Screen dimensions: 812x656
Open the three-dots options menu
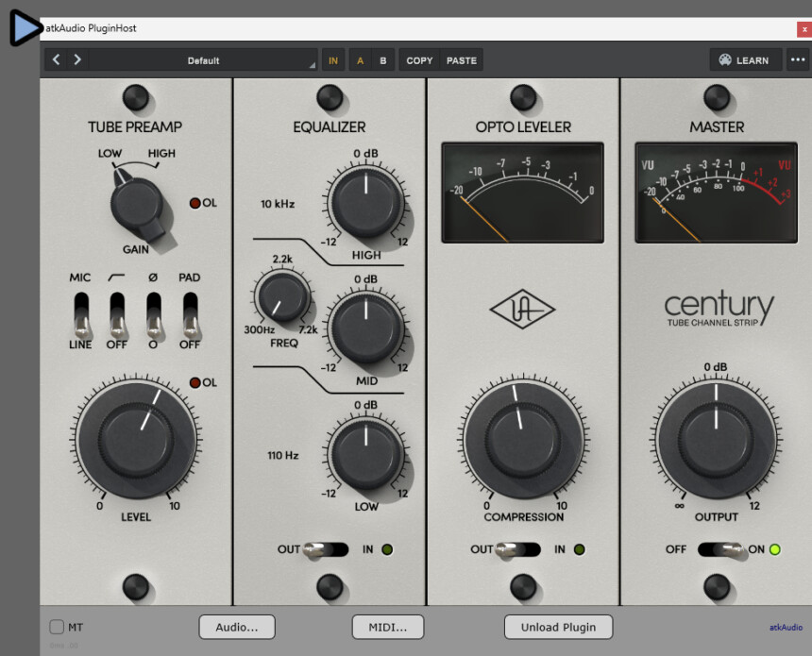point(798,60)
